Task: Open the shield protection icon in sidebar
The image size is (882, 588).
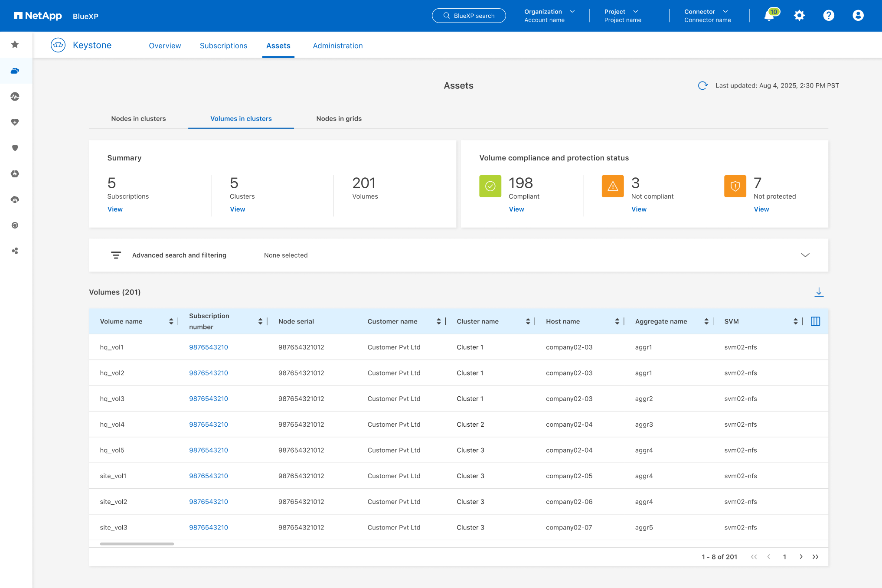Action: tap(15, 148)
